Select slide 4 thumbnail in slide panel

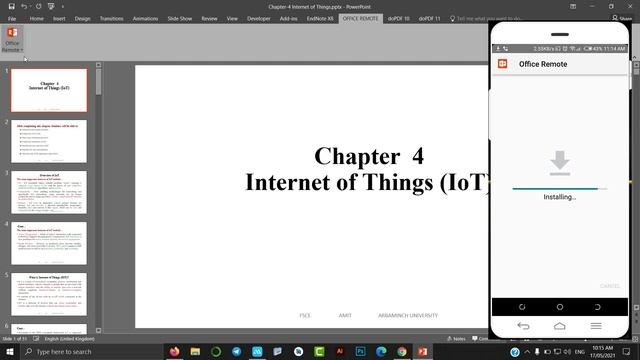click(x=49, y=243)
